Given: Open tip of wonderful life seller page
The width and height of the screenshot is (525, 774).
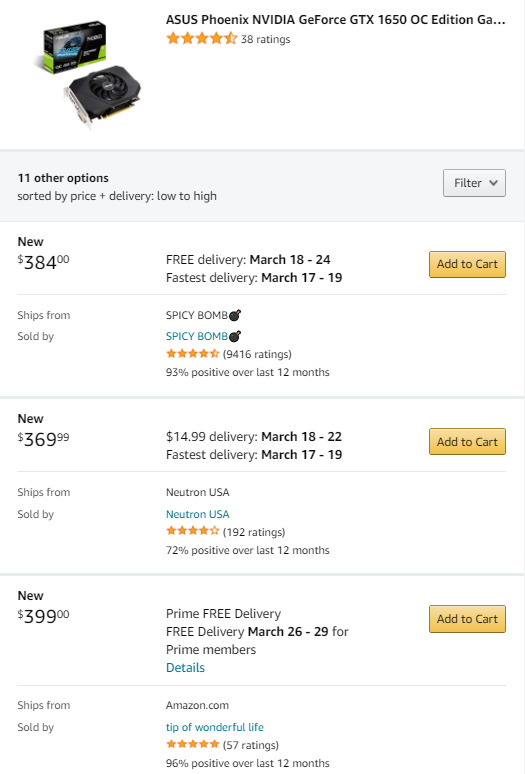Looking at the screenshot, I should pos(215,727).
